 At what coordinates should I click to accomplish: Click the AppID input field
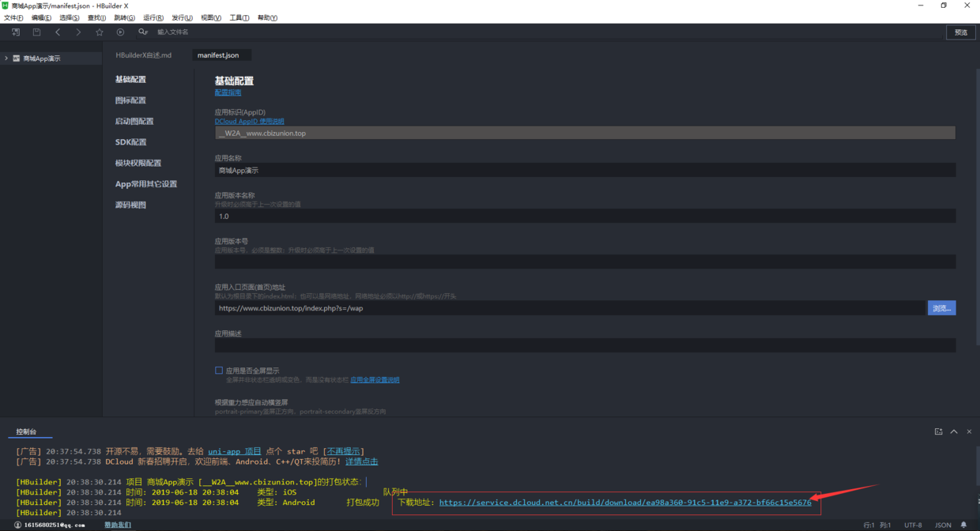click(x=585, y=134)
